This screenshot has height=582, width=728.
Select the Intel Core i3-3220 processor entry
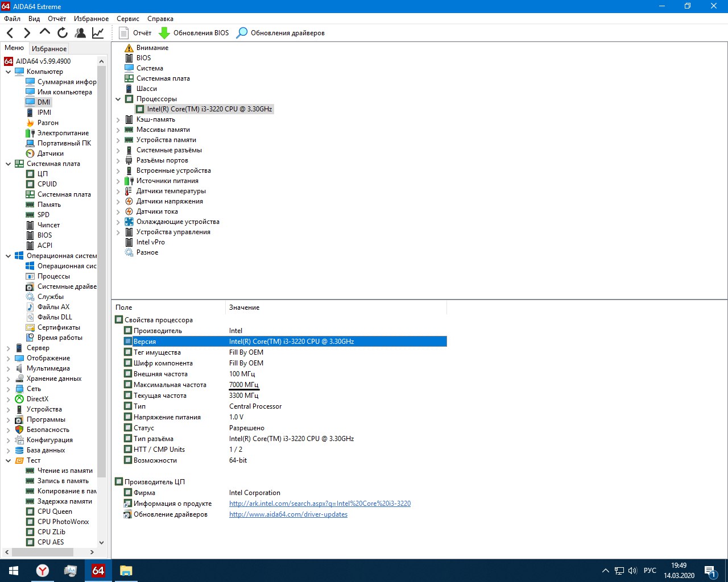tap(204, 109)
